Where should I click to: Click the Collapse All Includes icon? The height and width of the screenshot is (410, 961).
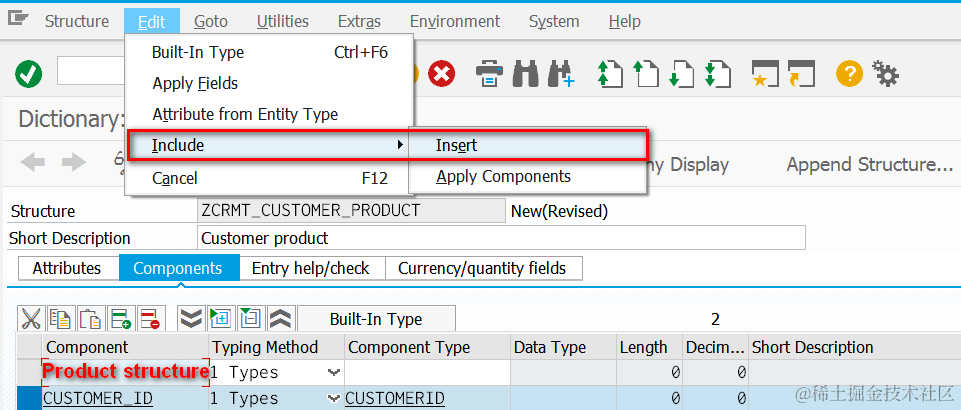pos(281,319)
